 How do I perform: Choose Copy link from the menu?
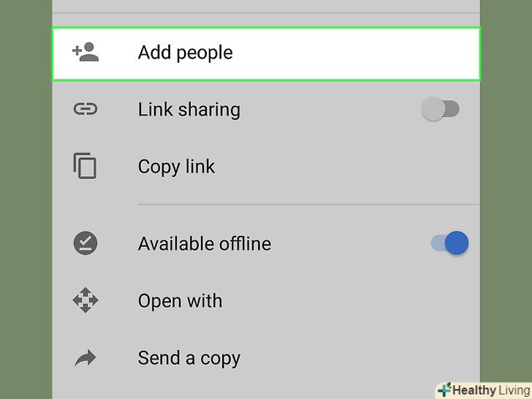266,167
